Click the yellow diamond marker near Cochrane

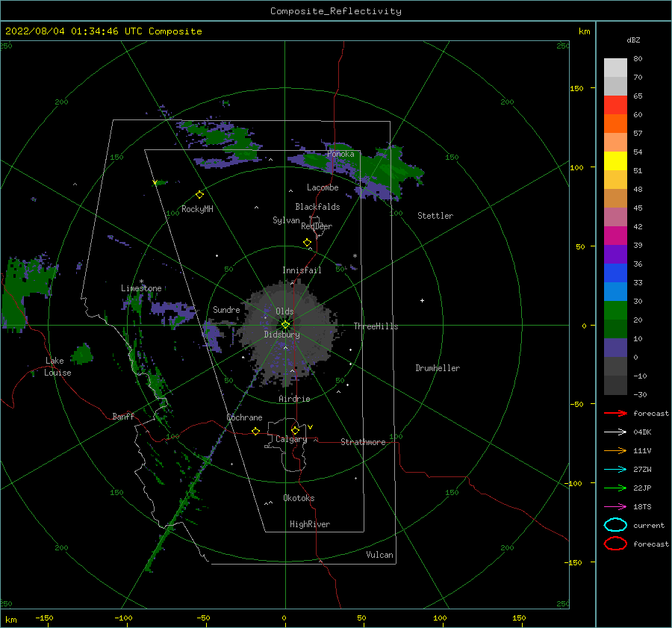(x=255, y=431)
